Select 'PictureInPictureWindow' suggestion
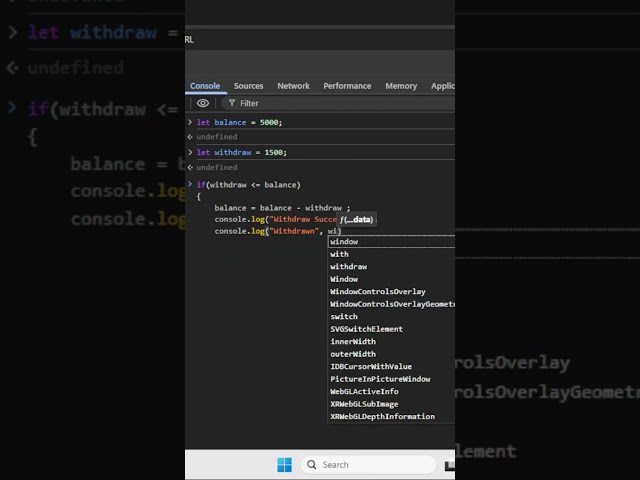The width and height of the screenshot is (640, 480). pos(391,379)
